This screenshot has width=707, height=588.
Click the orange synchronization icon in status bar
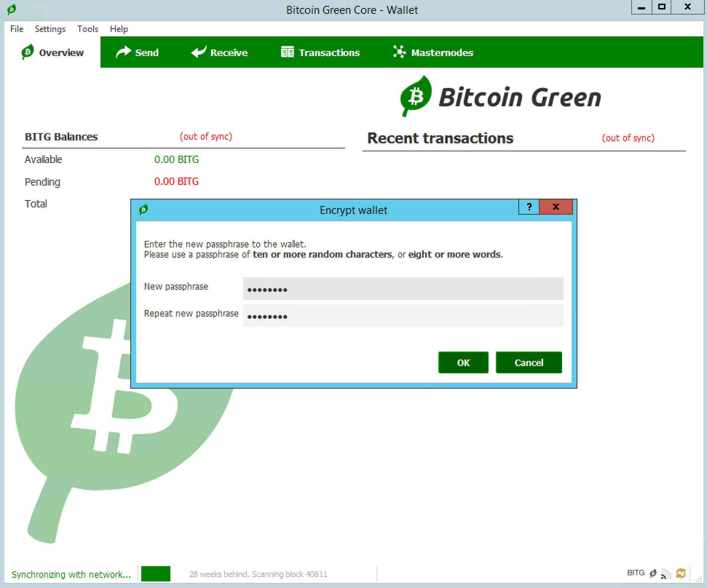[682, 573]
